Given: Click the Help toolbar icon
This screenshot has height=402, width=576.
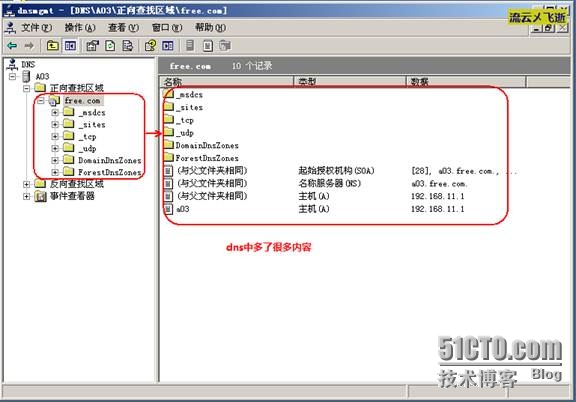Looking at the screenshot, I should coord(150,46).
